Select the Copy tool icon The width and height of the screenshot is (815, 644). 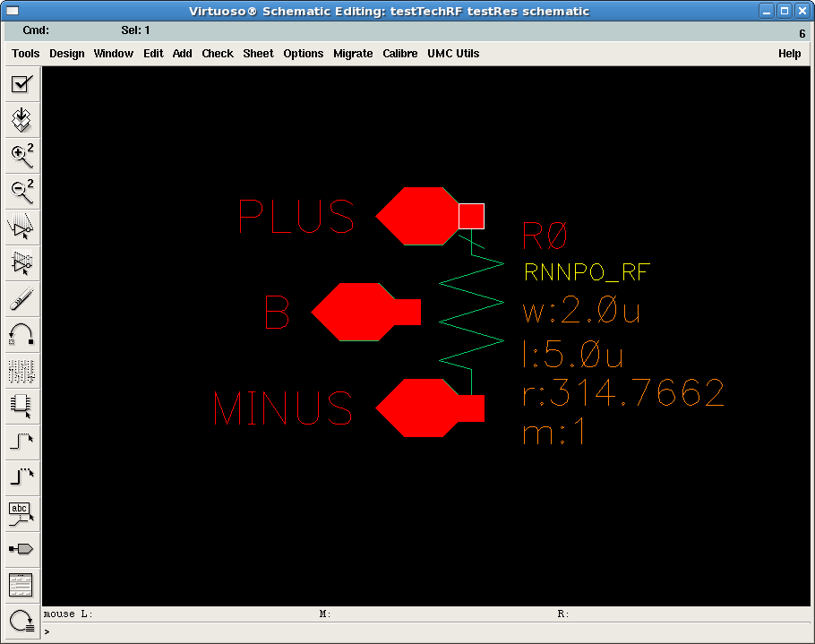pos(21,263)
